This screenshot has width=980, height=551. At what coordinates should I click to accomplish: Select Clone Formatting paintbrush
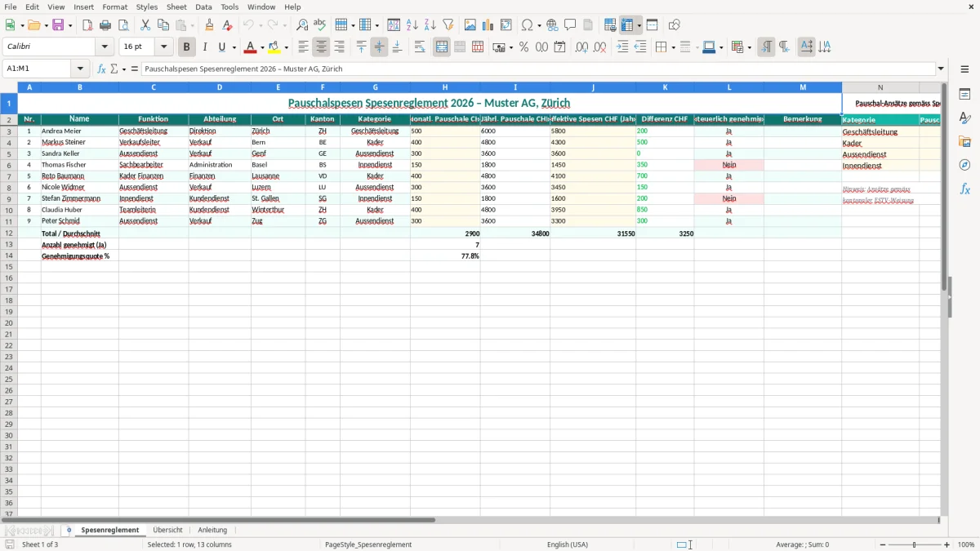[x=209, y=25]
